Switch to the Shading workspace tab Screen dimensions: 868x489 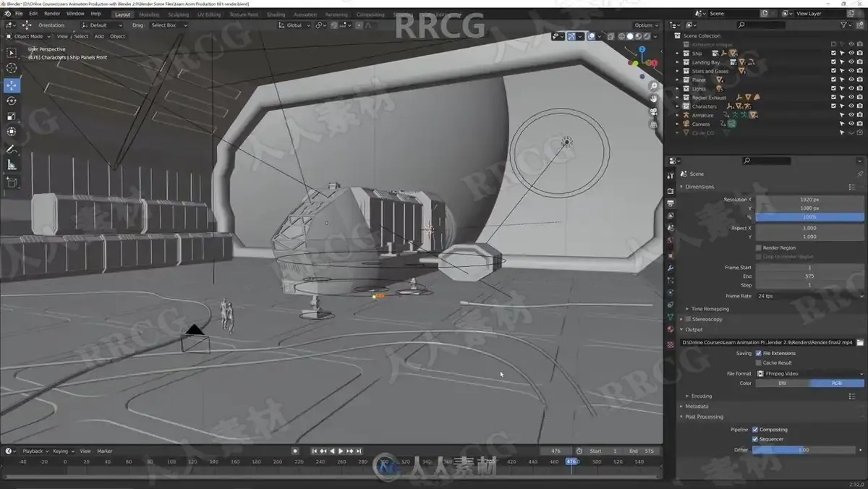(276, 14)
